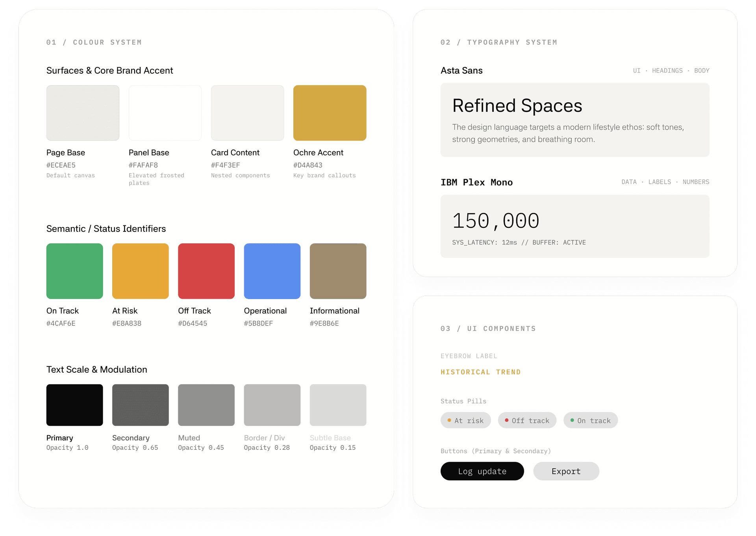This screenshot has height=536, width=756.
Task: Click the Border / Div swatch
Action: [x=272, y=405]
